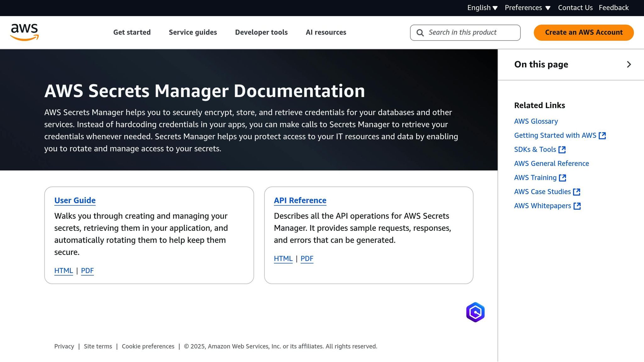Open User Guide PDF version
Viewport: 644px width, 362px height.
(x=87, y=271)
